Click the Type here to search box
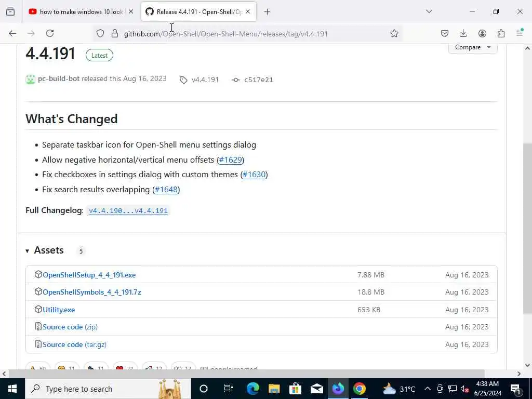This screenshot has width=532, height=399. pyautogui.click(x=108, y=389)
